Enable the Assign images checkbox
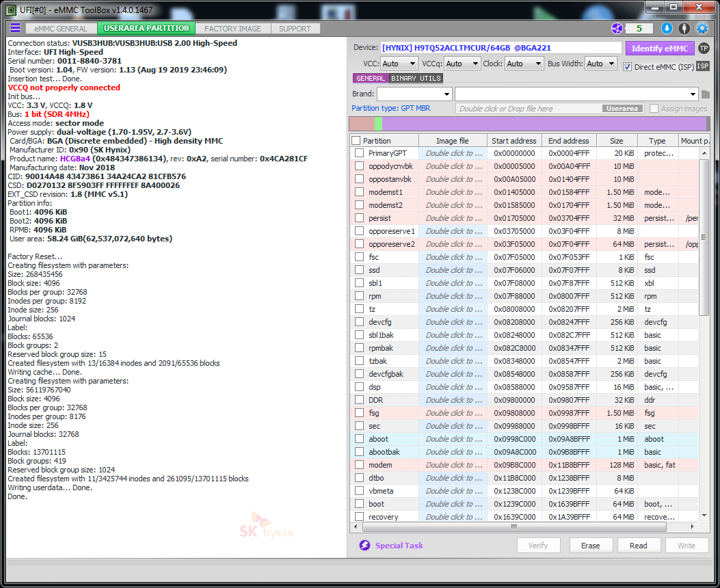Image resolution: width=720 pixels, height=588 pixels. (654, 109)
